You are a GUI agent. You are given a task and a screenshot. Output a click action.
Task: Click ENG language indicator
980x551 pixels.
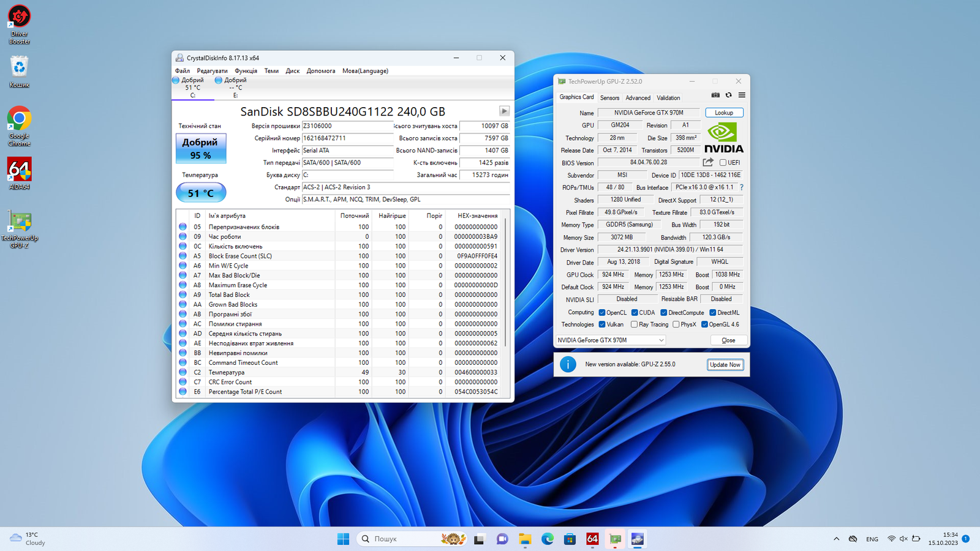pyautogui.click(x=872, y=539)
